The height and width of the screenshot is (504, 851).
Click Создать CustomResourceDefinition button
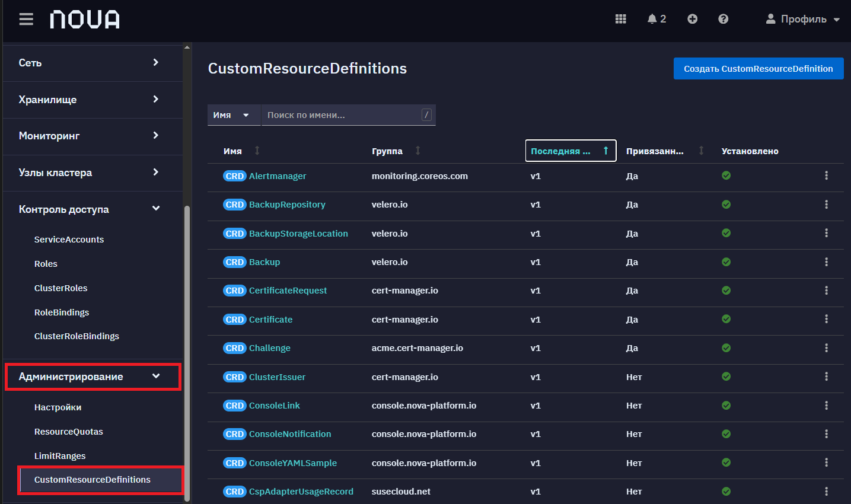[x=758, y=69]
